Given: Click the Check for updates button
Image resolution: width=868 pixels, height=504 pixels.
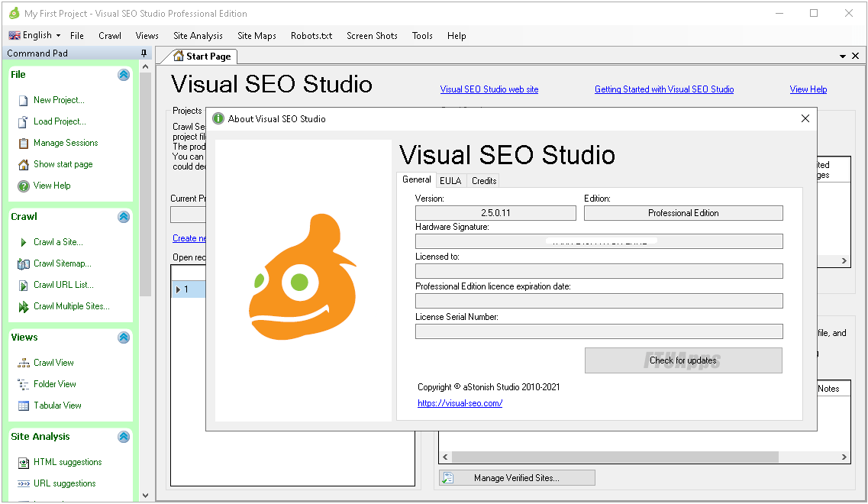Looking at the screenshot, I should point(683,360).
